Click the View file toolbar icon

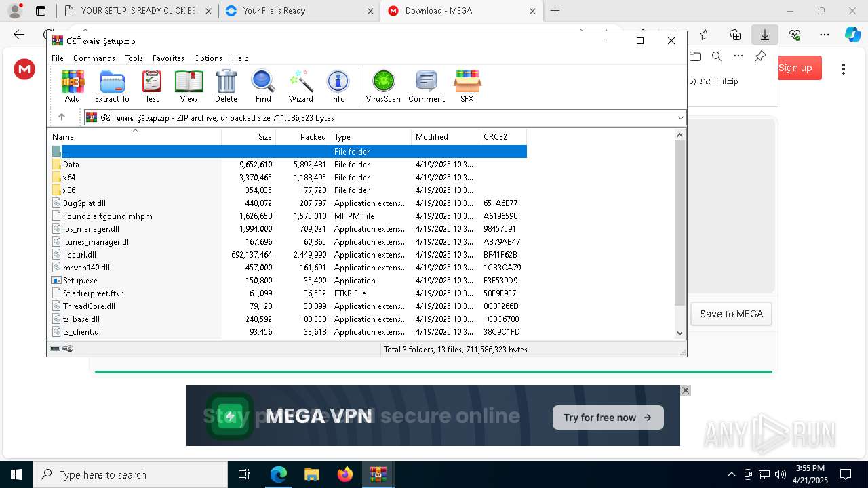coord(189,86)
